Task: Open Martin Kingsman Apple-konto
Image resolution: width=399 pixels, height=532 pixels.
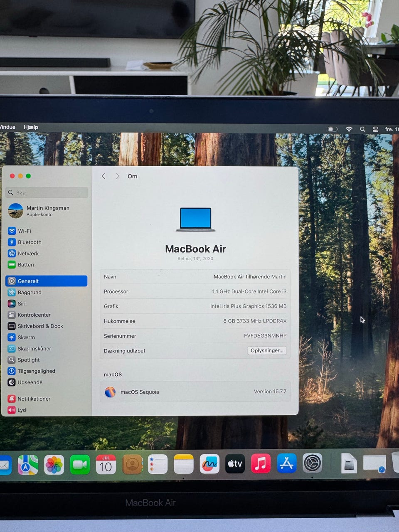Action: (x=47, y=211)
